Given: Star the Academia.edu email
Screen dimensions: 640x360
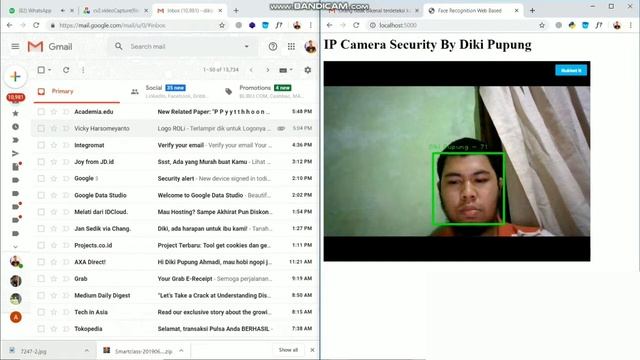Looking at the screenshot, I should coord(53,111).
